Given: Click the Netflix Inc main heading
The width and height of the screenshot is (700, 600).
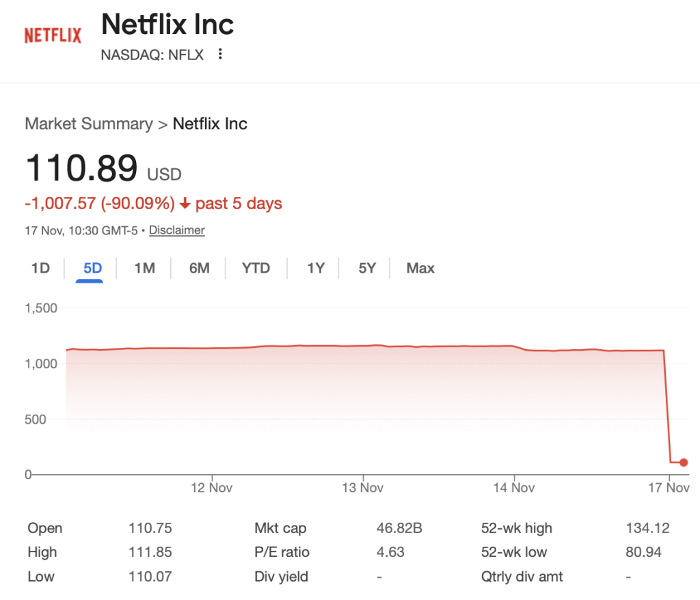Looking at the screenshot, I should coord(167,25).
